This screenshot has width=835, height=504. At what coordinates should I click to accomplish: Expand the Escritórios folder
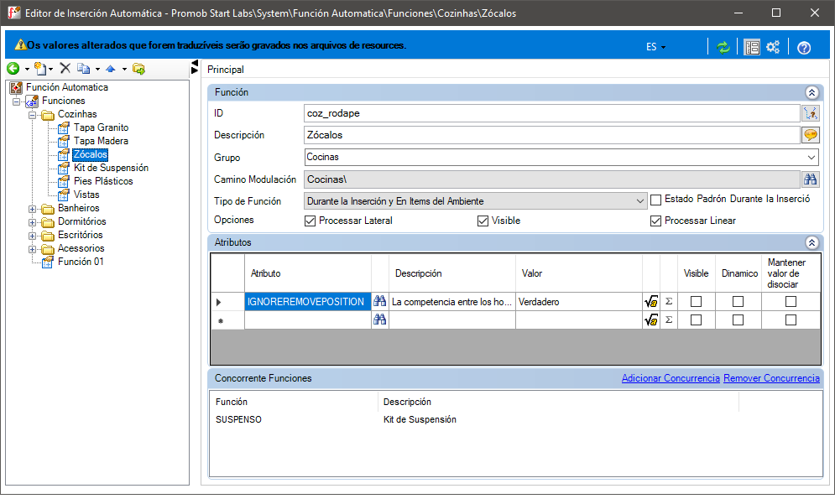pos(33,236)
